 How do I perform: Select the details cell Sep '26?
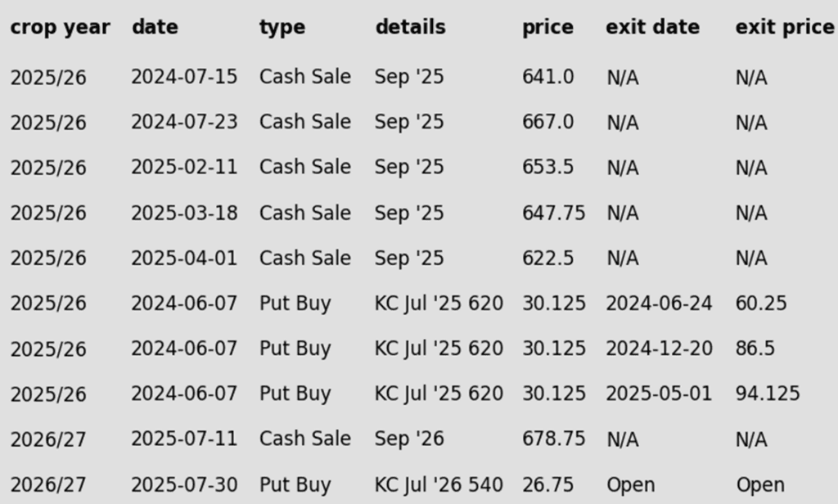409,439
